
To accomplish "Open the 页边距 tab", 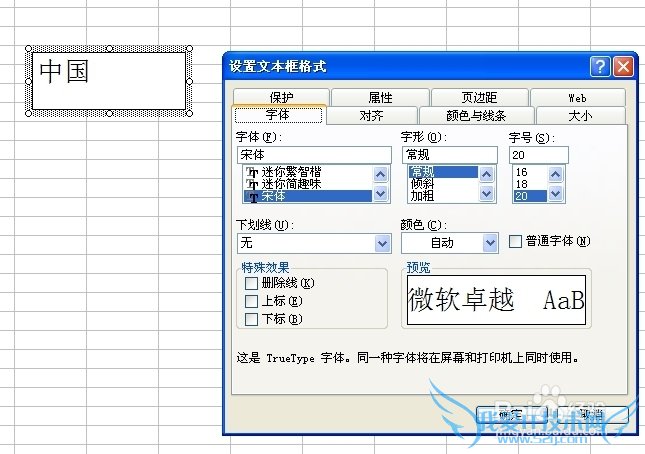I will (479, 97).
